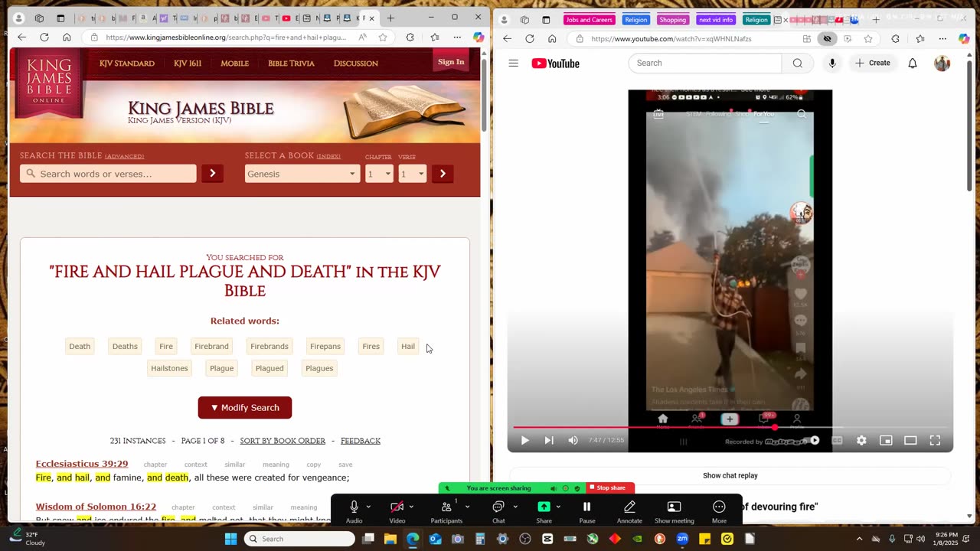Click Bible search input field

point(108,174)
